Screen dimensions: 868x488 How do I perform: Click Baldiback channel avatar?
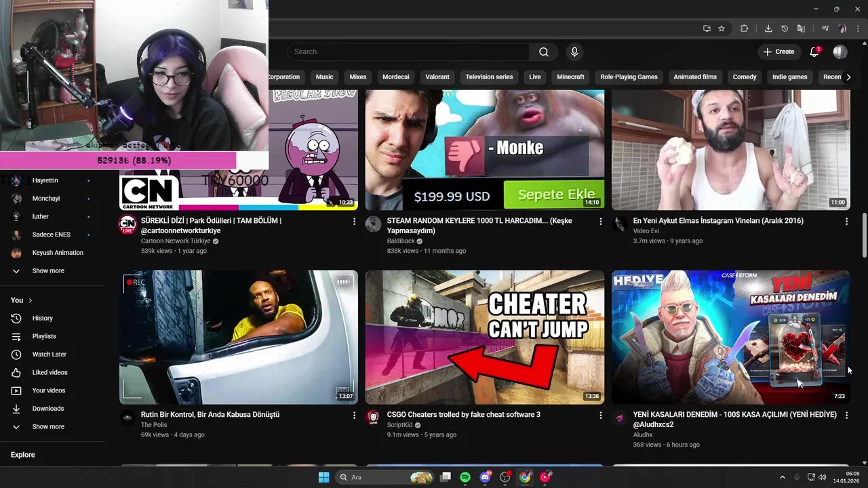[x=374, y=224]
